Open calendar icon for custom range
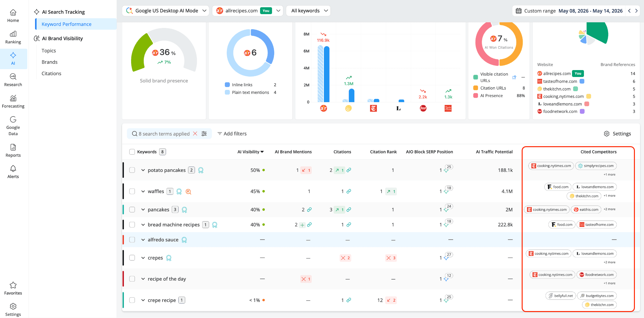 (519, 11)
